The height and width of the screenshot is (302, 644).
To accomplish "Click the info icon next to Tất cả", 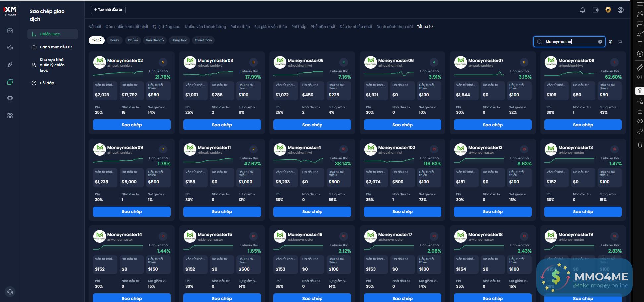I will [x=431, y=27].
